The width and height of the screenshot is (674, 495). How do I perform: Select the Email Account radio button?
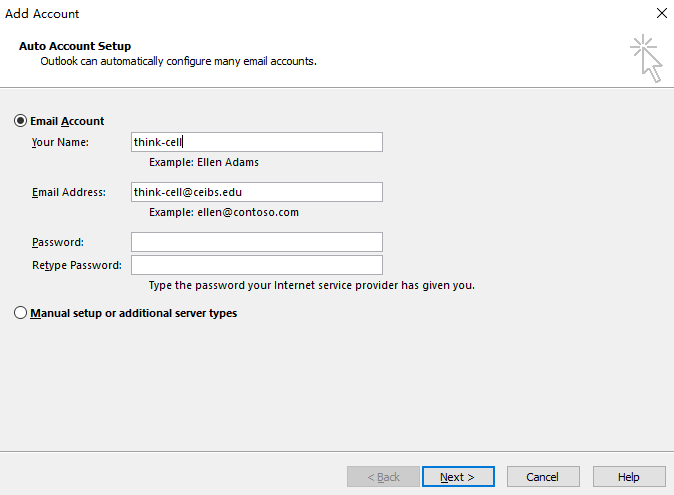click(x=21, y=121)
